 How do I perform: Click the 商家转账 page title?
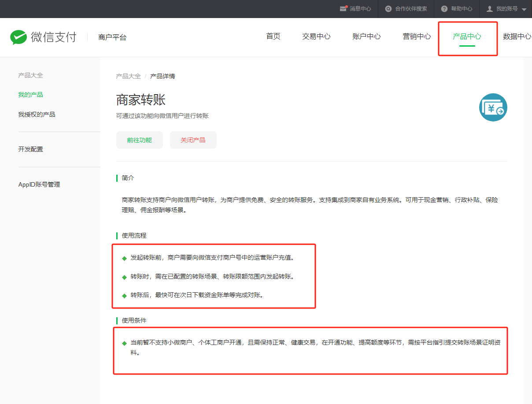[141, 100]
